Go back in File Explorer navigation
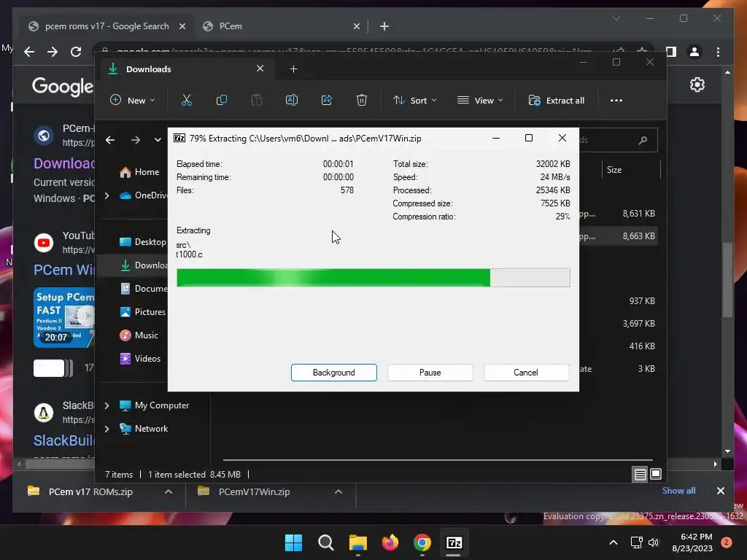This screenshot has height=560, width=747. click(x=110, y=140)
